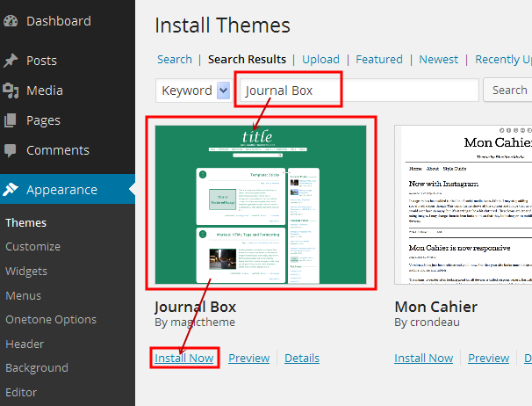Click the By crondeau author text

(x=427, y=323)
